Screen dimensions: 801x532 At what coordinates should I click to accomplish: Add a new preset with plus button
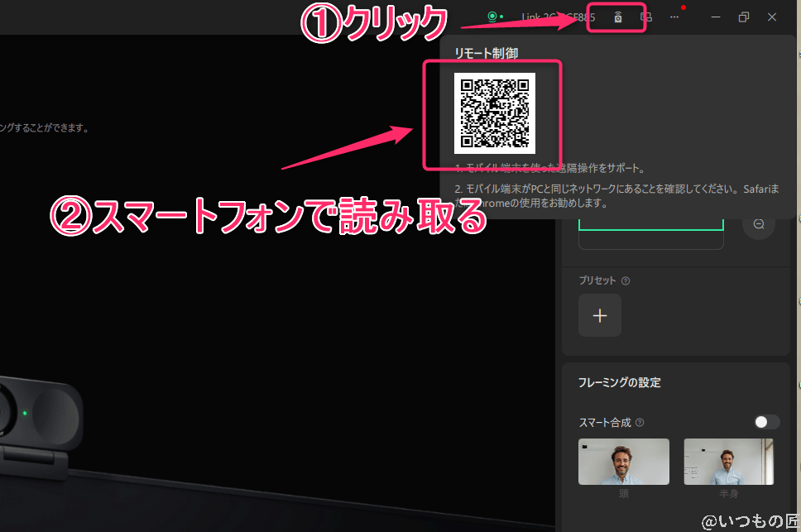pyautogui.click(x=600, y=315)
